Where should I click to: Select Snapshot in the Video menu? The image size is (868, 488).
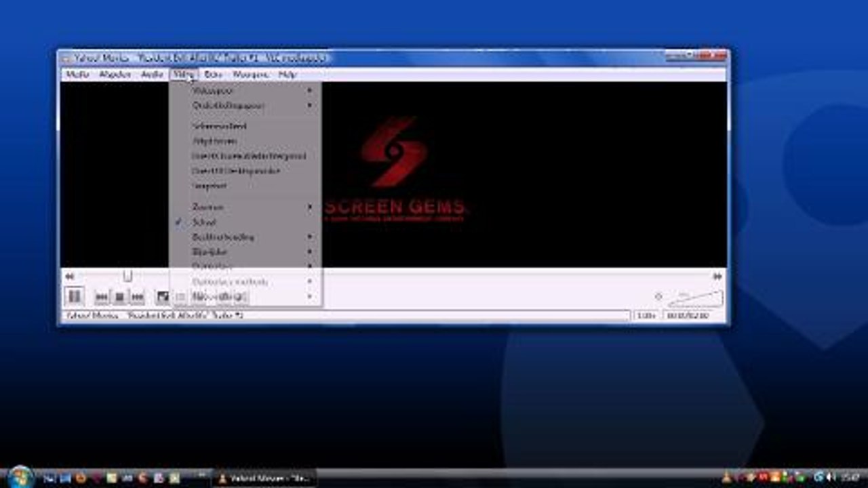(245, 186)
